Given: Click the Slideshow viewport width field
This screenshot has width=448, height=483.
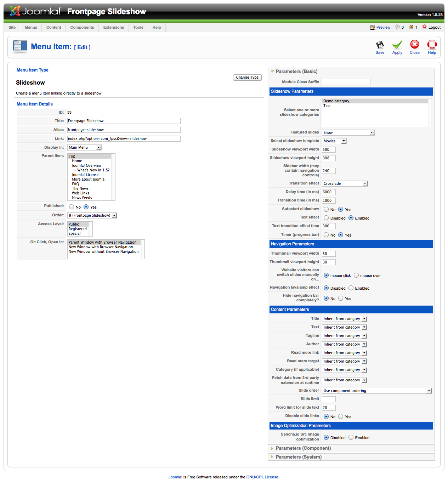Looking at the screenshot, I should coord(329,150).
